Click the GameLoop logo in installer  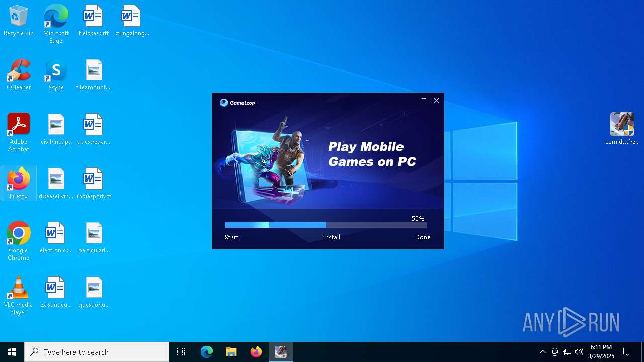237,103
